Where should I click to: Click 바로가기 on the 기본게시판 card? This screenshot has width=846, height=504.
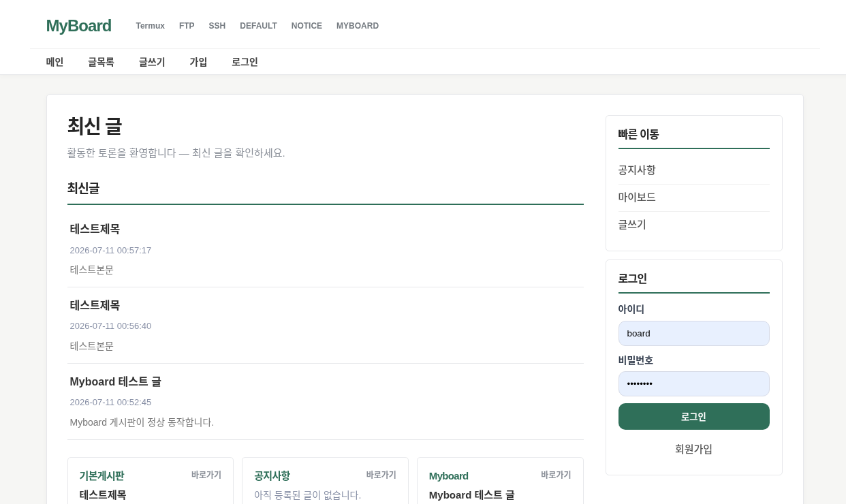[206, 475]
